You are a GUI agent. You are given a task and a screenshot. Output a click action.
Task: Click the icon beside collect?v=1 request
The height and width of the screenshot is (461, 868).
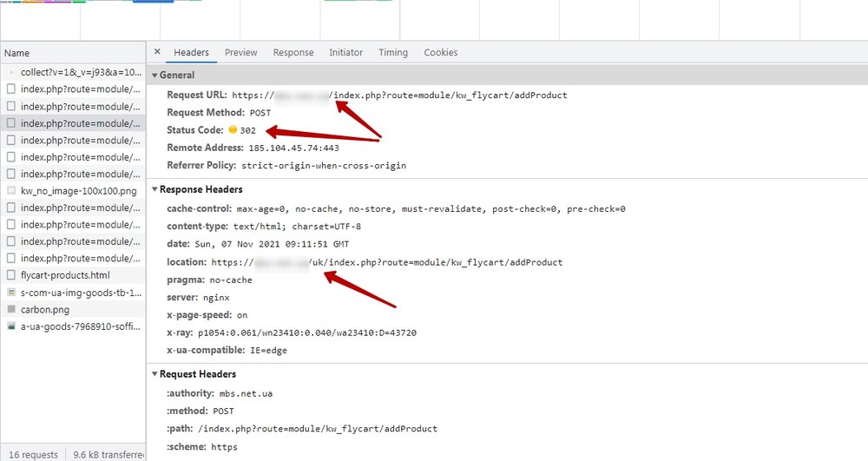10,72
